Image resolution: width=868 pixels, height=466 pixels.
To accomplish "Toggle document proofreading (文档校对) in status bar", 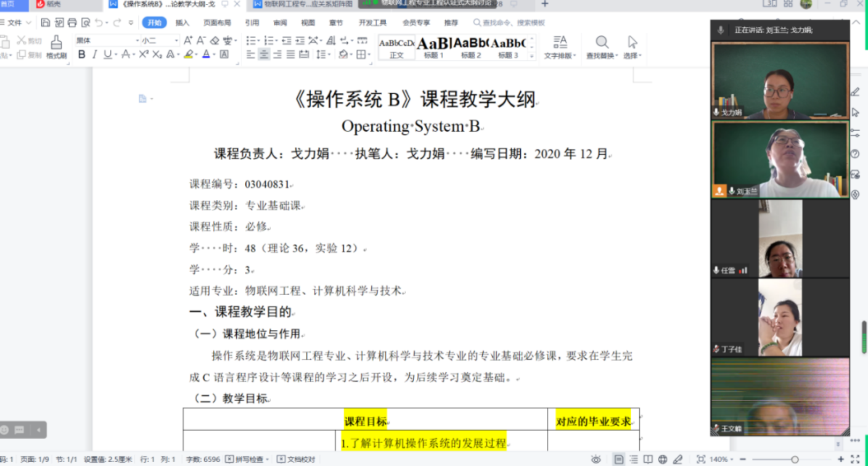I will (x=296, y=459).
